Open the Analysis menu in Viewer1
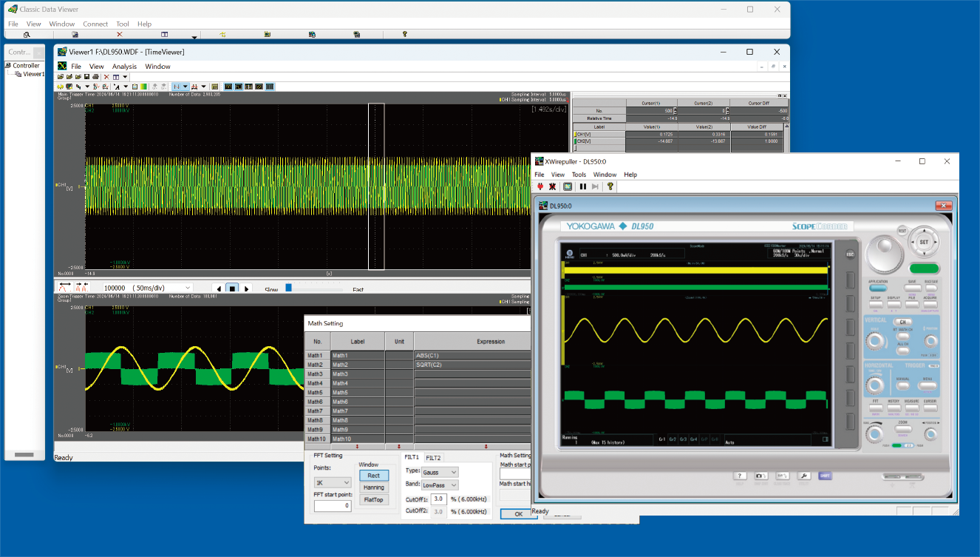Viewport: 980px width, 557px height. click(124, 67)
